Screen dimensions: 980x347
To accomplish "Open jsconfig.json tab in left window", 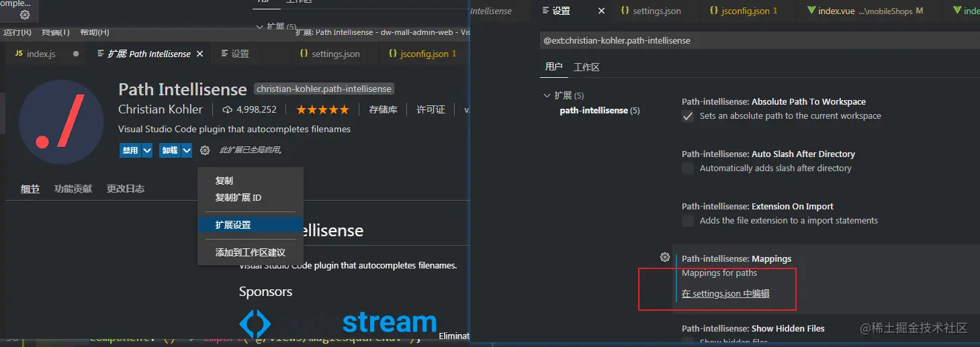I will point(422,54).
